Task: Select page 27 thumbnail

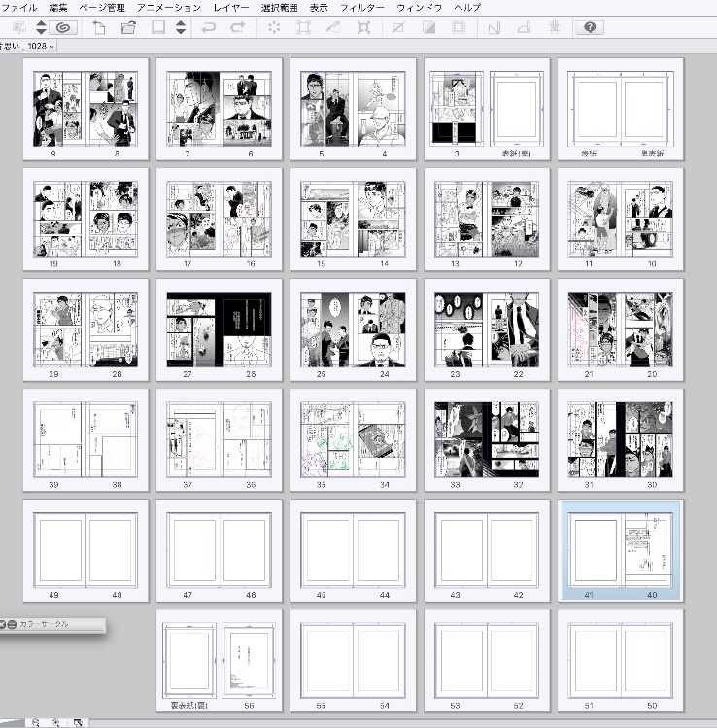Action: [193, 329]
